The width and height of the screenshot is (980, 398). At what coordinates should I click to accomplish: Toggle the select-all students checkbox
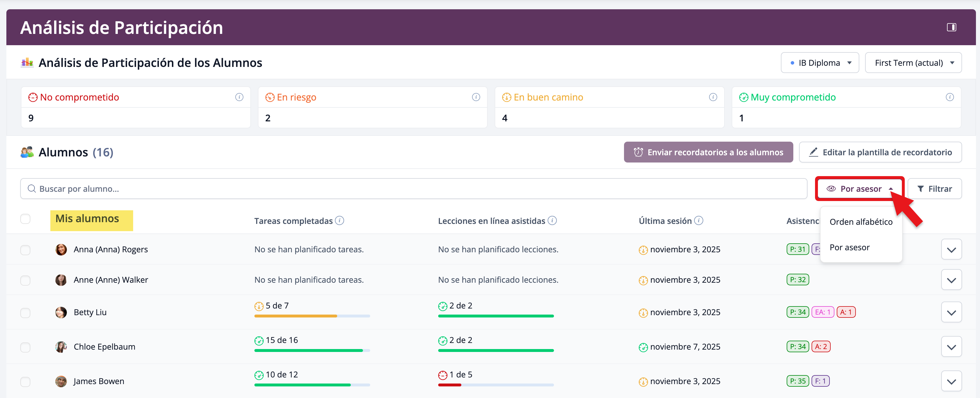click(x=25, y=219)
